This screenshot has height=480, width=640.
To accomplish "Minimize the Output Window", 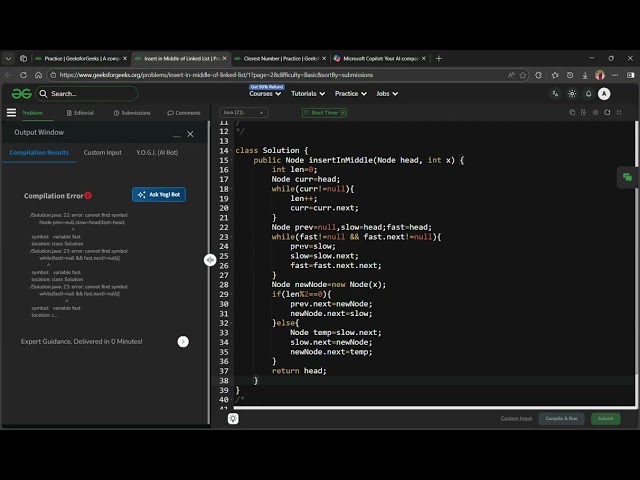I will pos(177,135).
